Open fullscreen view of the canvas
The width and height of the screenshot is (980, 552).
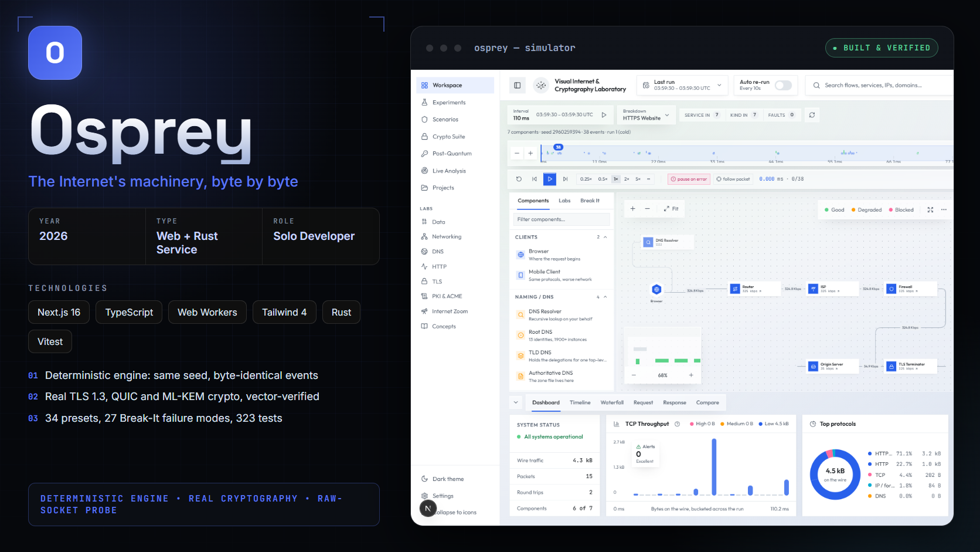930,209
